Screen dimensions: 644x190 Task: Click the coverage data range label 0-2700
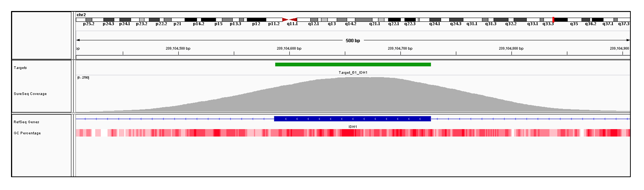83,78
